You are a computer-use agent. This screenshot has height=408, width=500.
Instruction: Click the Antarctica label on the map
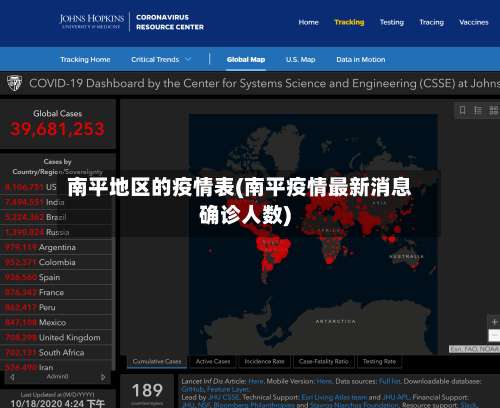pyautogui.click(x=336, y=322)
